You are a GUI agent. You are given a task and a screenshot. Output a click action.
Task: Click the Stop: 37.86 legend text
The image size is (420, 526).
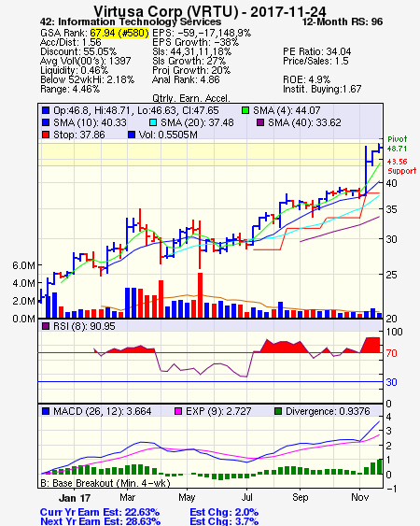tap(79, 135)
